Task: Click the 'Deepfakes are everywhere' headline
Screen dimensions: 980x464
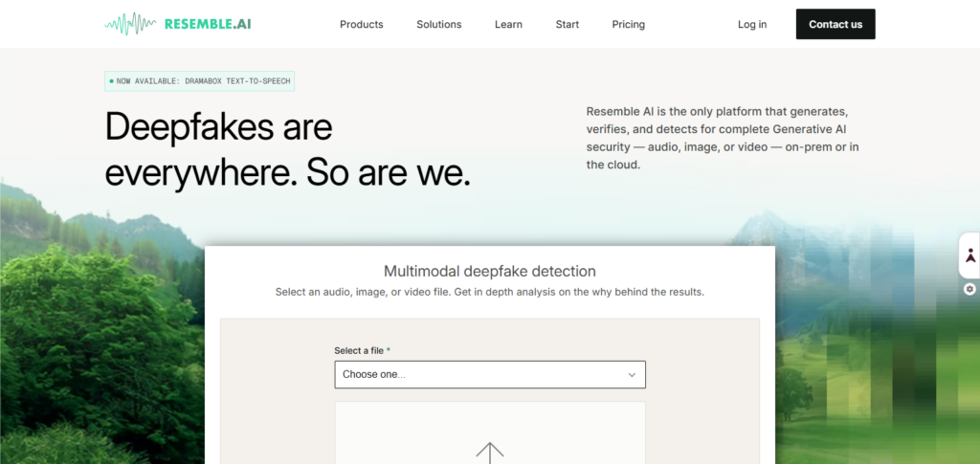Action: (287, 150)
